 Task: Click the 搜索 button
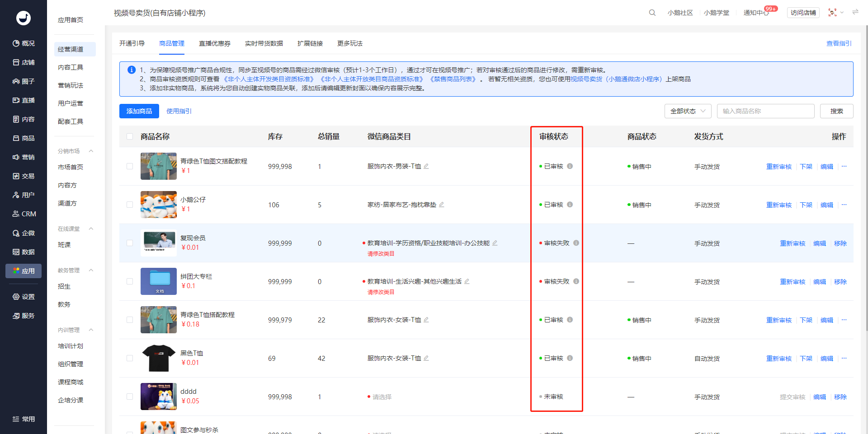click(x=836, y=111)
